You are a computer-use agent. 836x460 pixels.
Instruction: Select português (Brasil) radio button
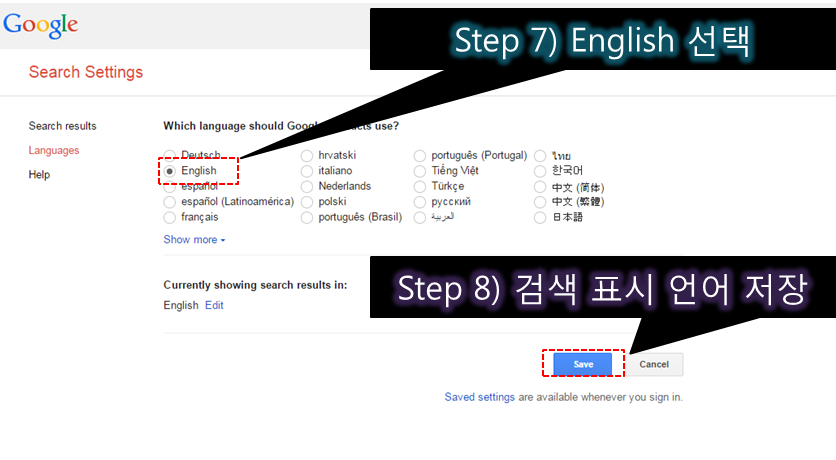pyautogui.click(x=307, y=217)
